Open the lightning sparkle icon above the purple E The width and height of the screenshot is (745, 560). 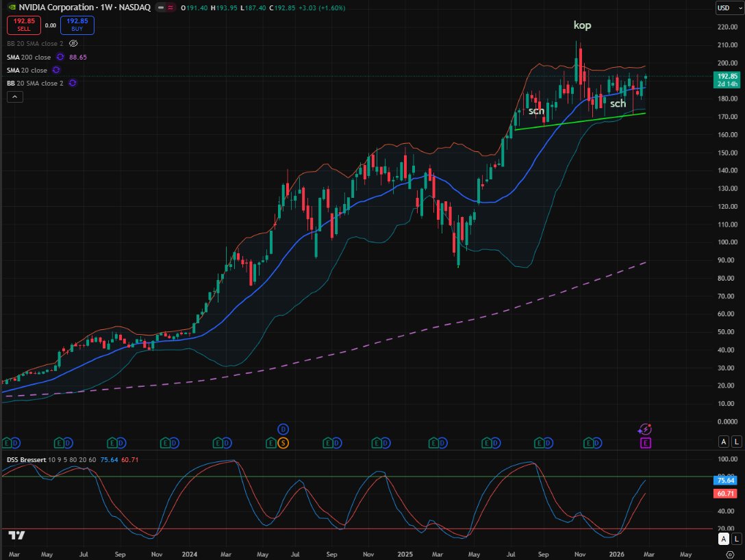[x=644, y=429]
